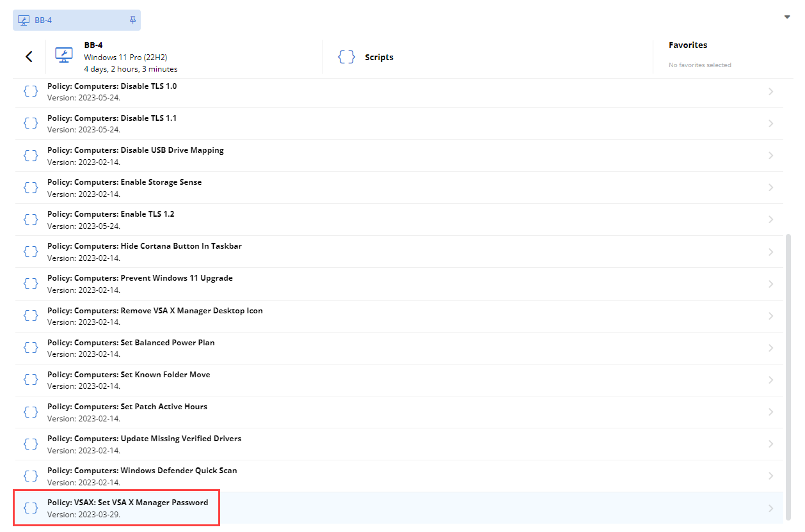This screenshot has width=805, height=532.
Task: Open chevron for Set Balanced Power Plan row
Action: click(770, 347)
